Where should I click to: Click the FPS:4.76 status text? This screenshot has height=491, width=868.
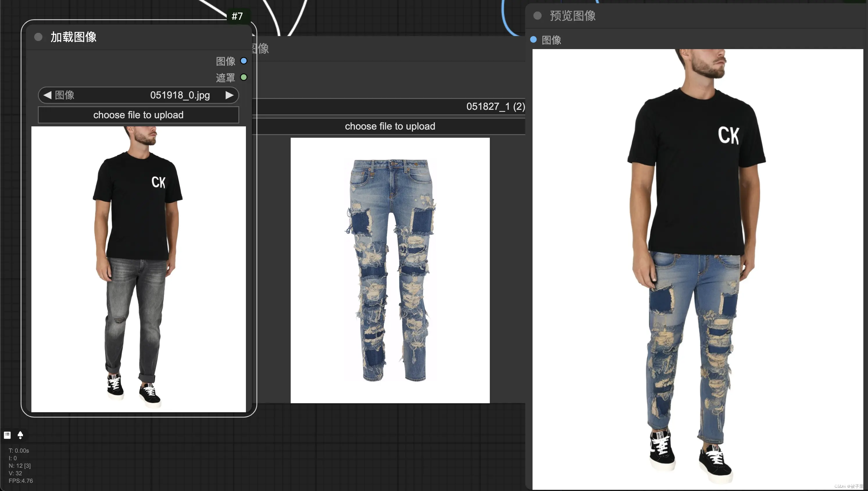(x=21, y=481)
